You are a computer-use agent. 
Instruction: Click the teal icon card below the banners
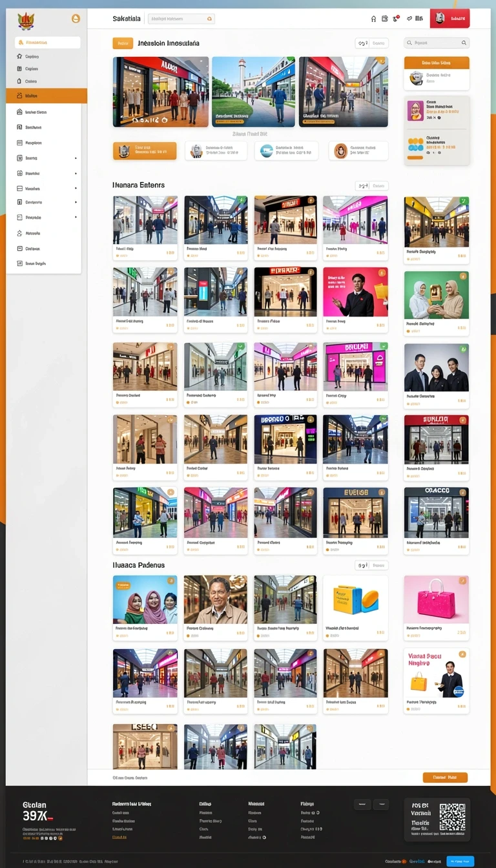point(286,150)
